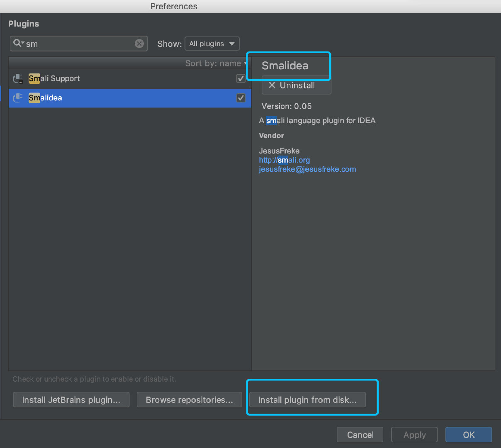This screenshot has width=501, height=448.
Task: Click the smali language plugin description text
Action: (x=317, y=121)
